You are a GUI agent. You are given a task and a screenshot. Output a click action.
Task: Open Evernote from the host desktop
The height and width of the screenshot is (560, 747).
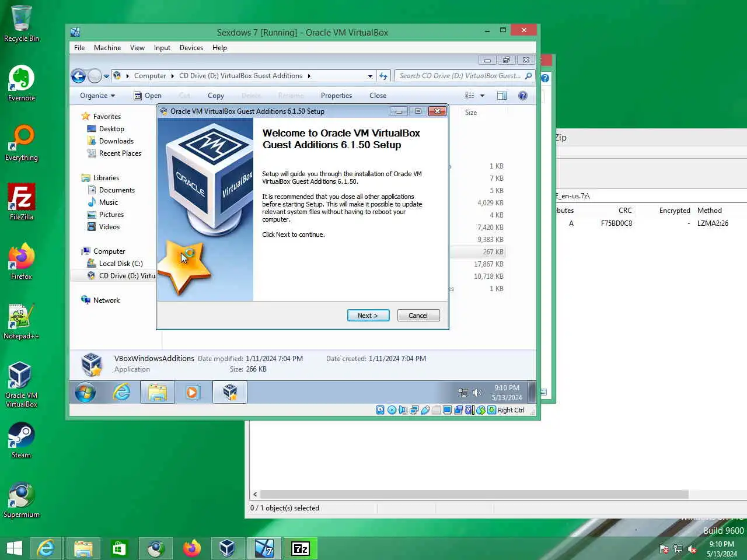pos(22,83)
